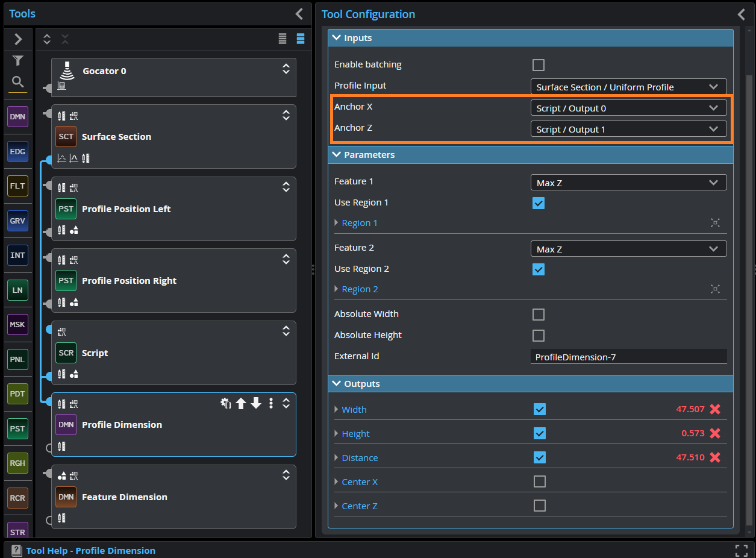
Task: Click the GRV groove tool icon
Action: (17, 221)
